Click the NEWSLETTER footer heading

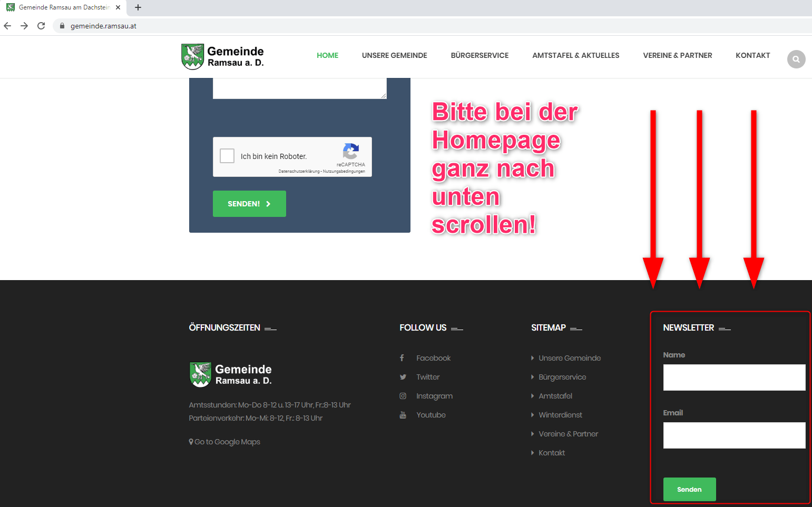(x=688, y=327)
